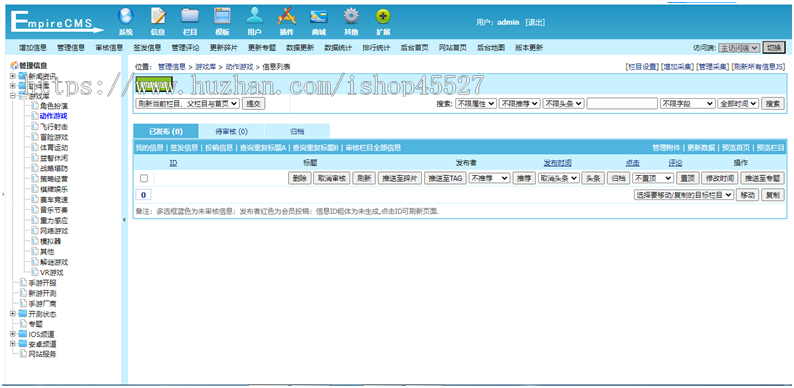Click the page icon beside 飞行射击
Screen dimensions: 794x388
(x=34, y=127)
